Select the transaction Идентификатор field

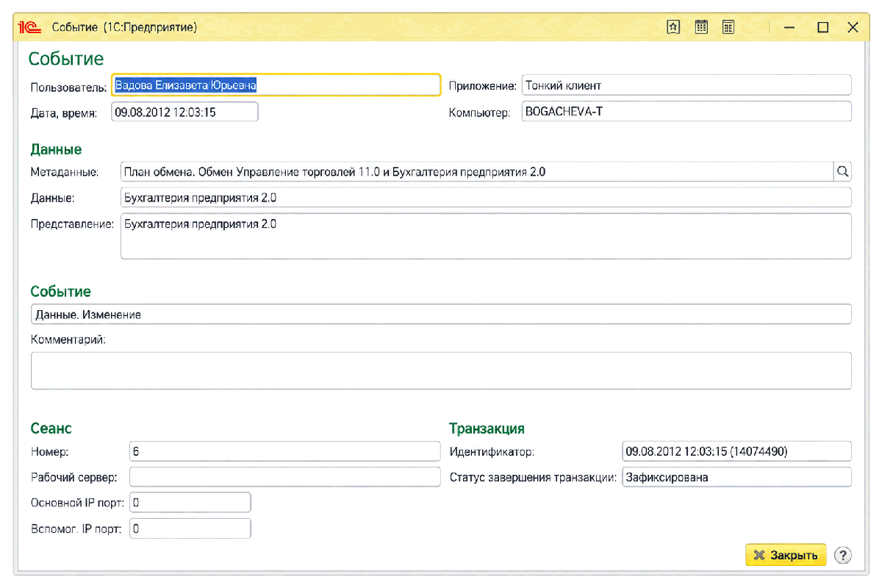click(x=736, y=451)
